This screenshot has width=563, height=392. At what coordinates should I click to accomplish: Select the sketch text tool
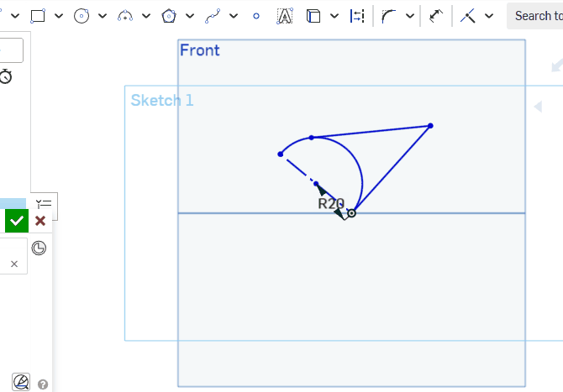point(285,16)
